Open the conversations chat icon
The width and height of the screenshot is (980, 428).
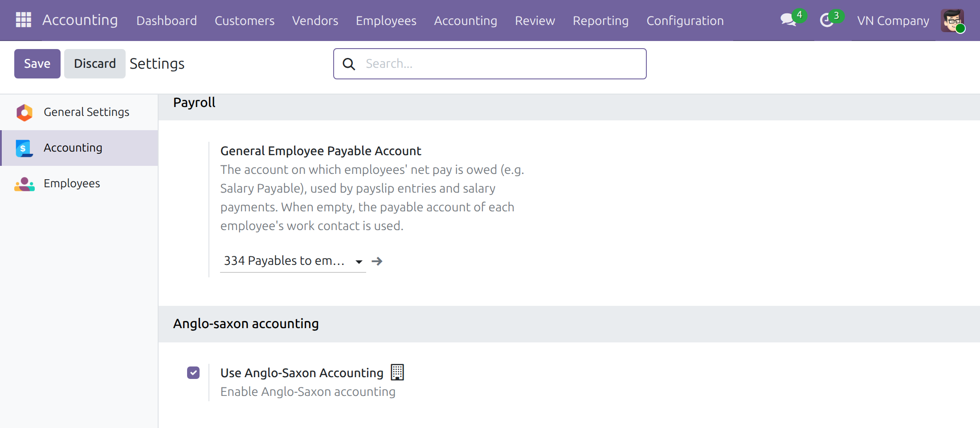tap(788, 20)
